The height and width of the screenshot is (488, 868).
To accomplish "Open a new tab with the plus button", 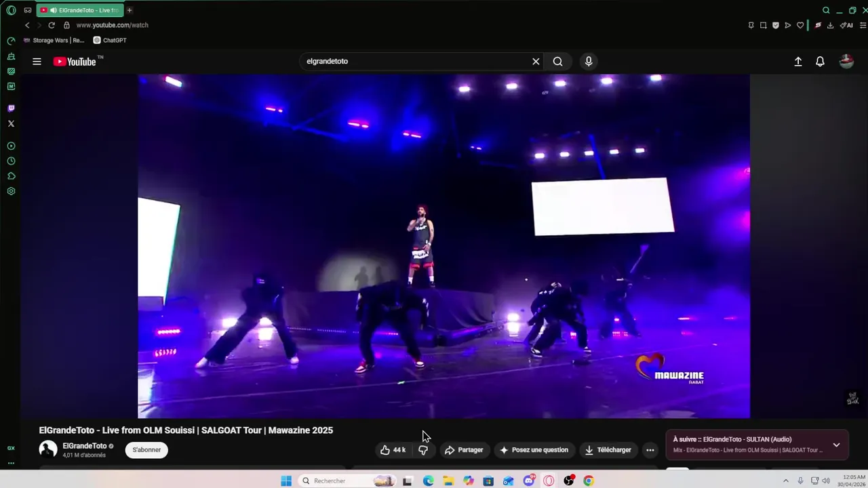I will (130, 10).
